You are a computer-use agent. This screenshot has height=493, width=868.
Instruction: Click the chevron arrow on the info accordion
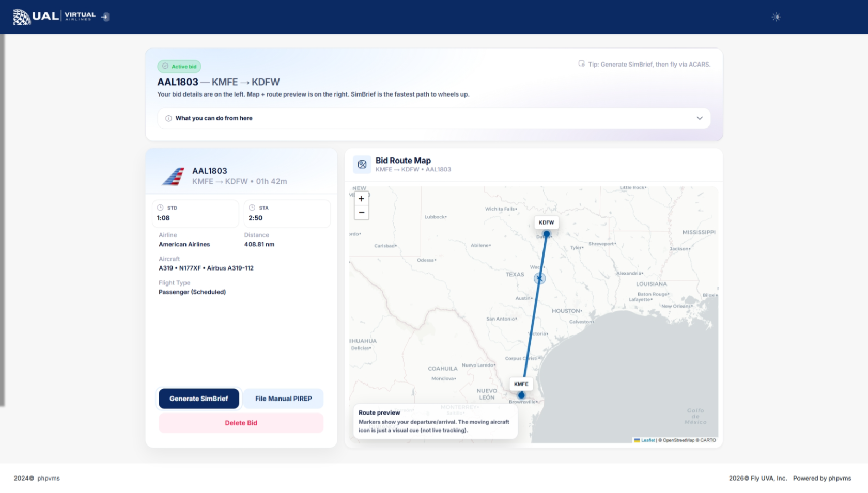coord(699,118)
